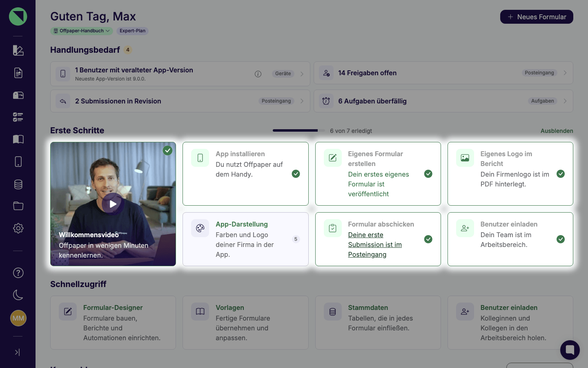This screenshot has height=368, width=588.
Task: Play the Willkommensvideo
Action: pos(113,204)
